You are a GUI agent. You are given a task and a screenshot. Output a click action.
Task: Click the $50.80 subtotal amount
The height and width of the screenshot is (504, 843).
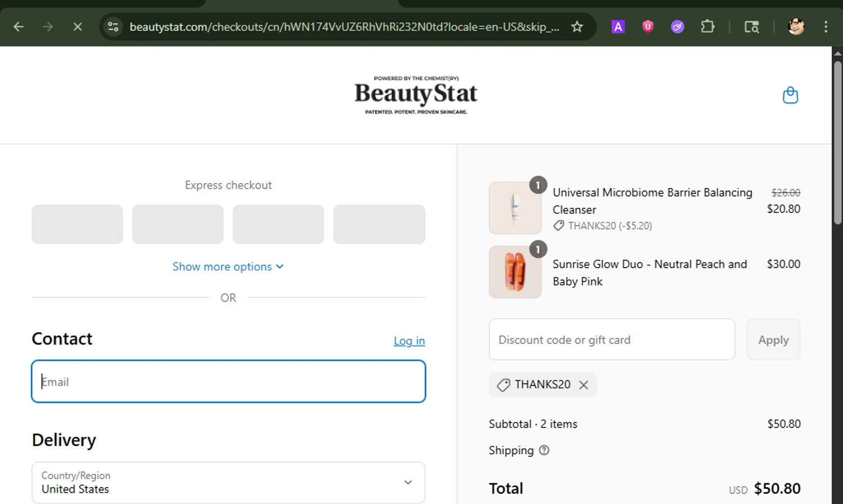click(784, 424)
